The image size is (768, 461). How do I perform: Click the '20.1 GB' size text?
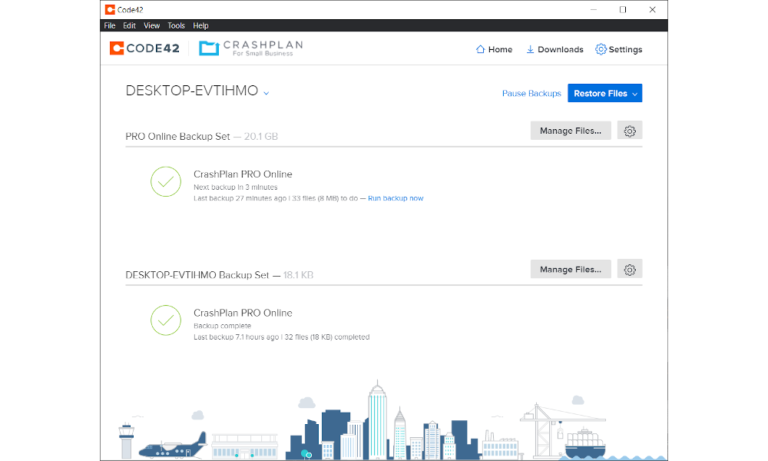(x=261, y=137)
